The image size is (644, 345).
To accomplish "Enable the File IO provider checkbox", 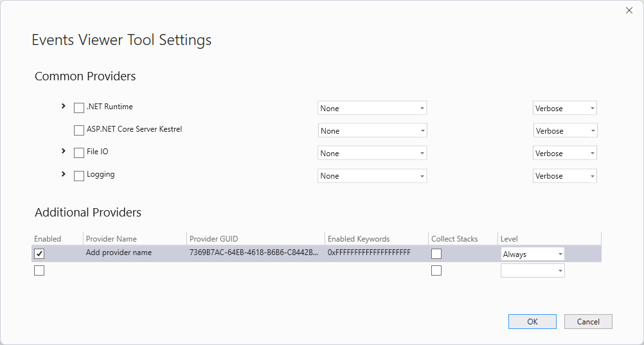I will [x=79, y=153].
